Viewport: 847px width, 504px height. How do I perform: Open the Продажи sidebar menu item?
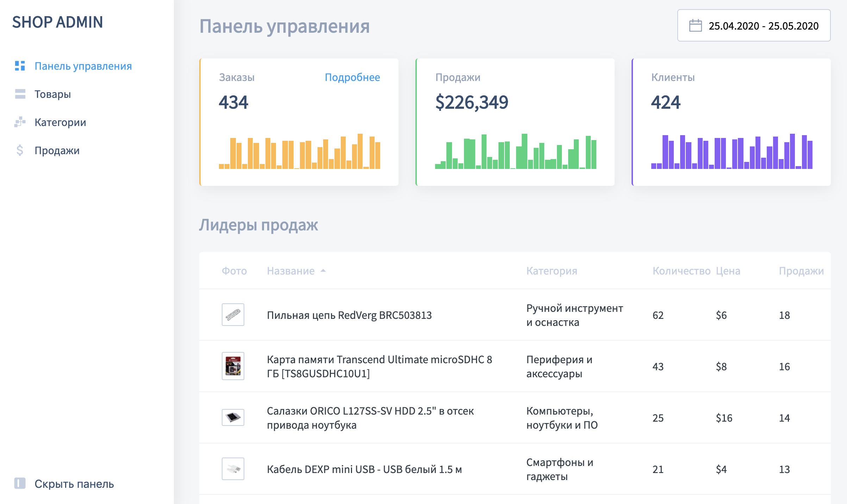(57, 151)
